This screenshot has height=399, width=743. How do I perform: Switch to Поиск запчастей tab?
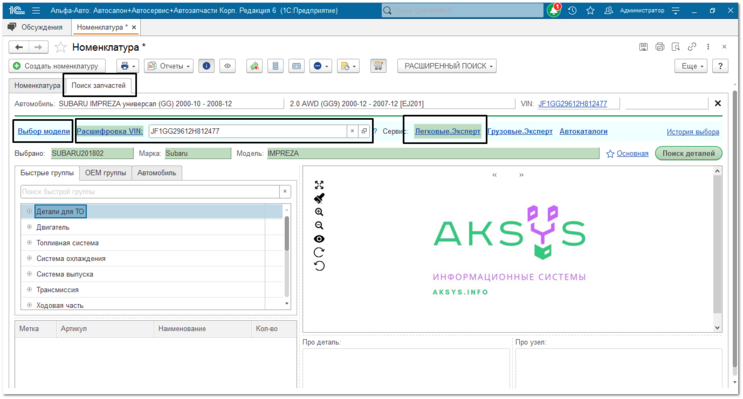point(99,85)
